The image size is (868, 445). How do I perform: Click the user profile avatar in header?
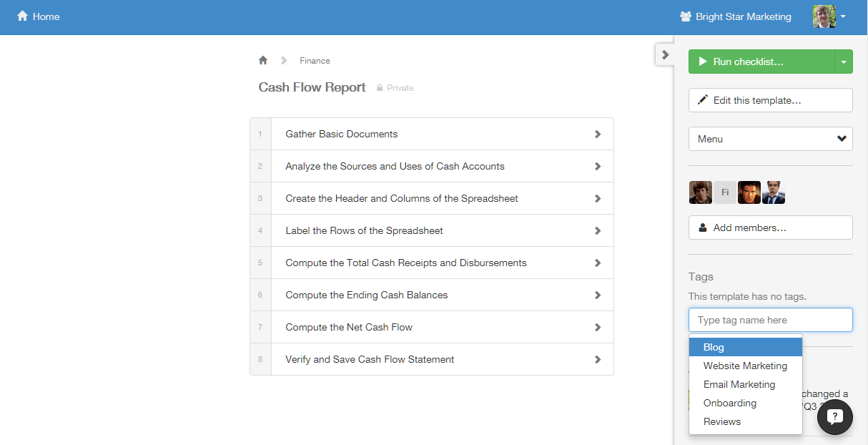(x=824, y=16)
